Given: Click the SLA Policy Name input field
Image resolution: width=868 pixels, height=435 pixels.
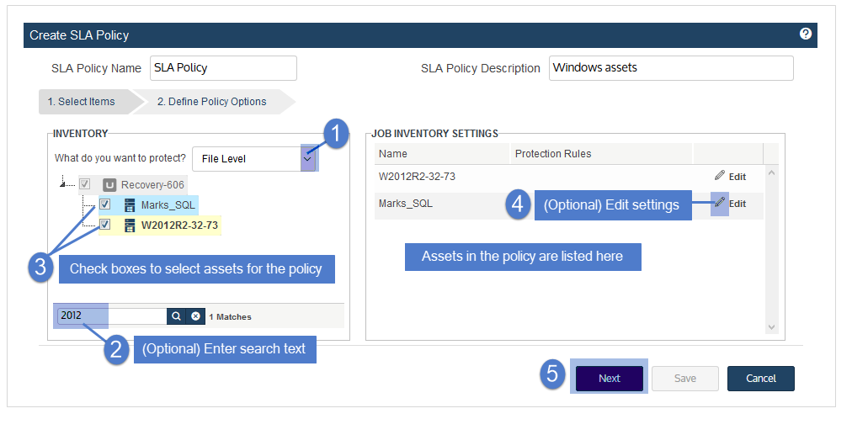Looking at the screenshot, I should pyautogui.click(x=223, y=68).
